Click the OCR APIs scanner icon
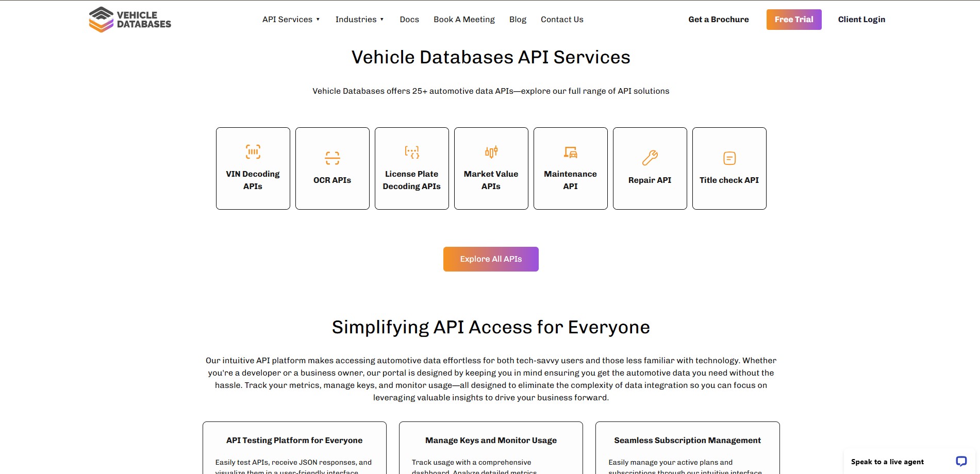The height and width of the screenshot is (474, 980). tap(332, 158)
